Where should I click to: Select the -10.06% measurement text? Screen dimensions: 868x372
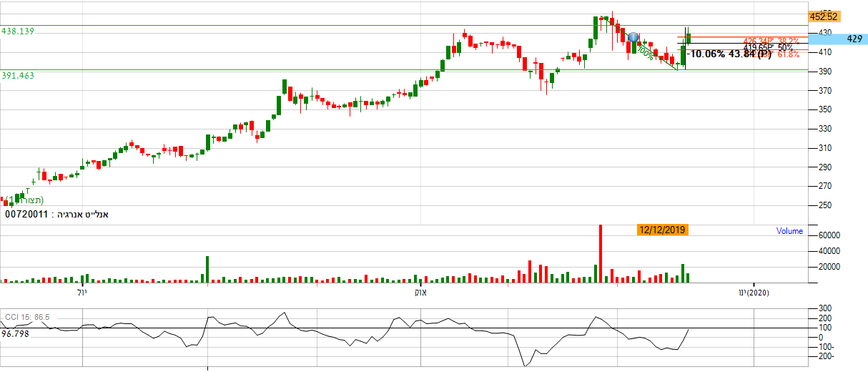[706, 54]
